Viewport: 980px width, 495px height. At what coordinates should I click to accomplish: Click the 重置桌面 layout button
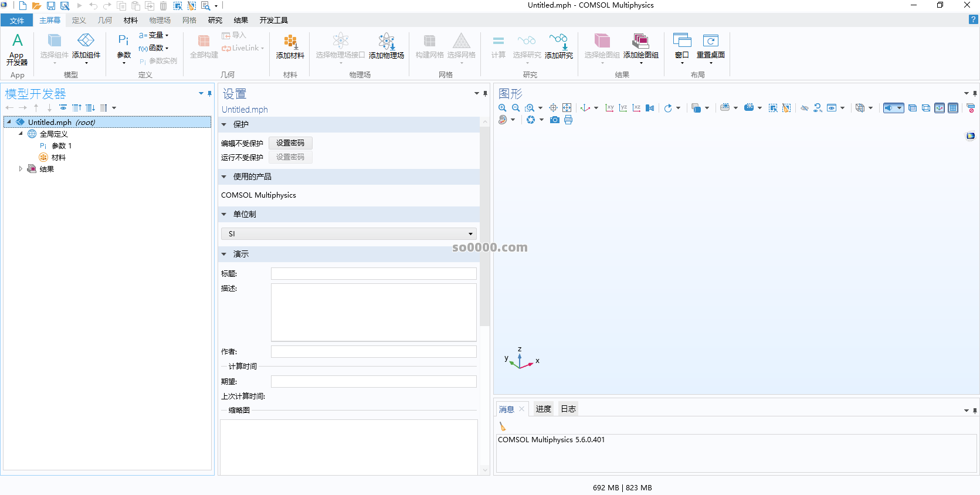pos(710,46)
